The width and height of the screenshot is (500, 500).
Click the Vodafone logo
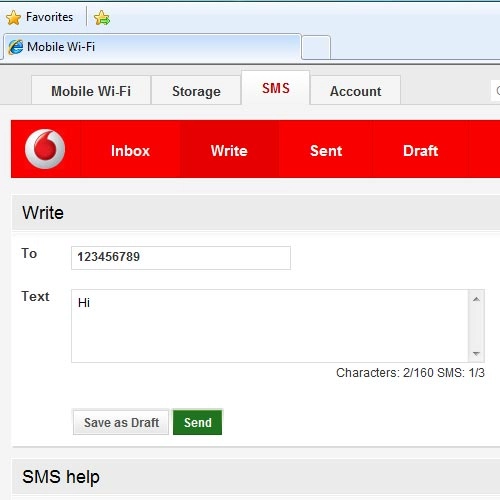click(45, 149)
